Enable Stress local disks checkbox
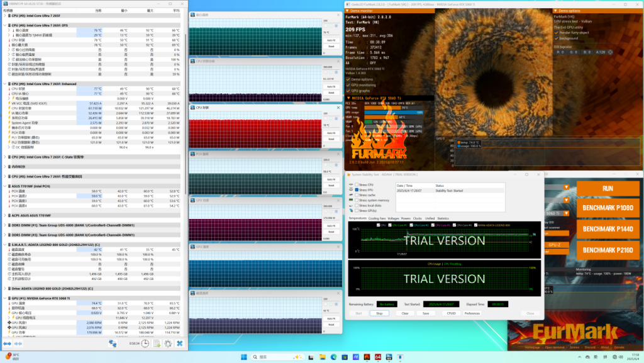Viewport: 644px width, 363px height. (x=357, y=205)
